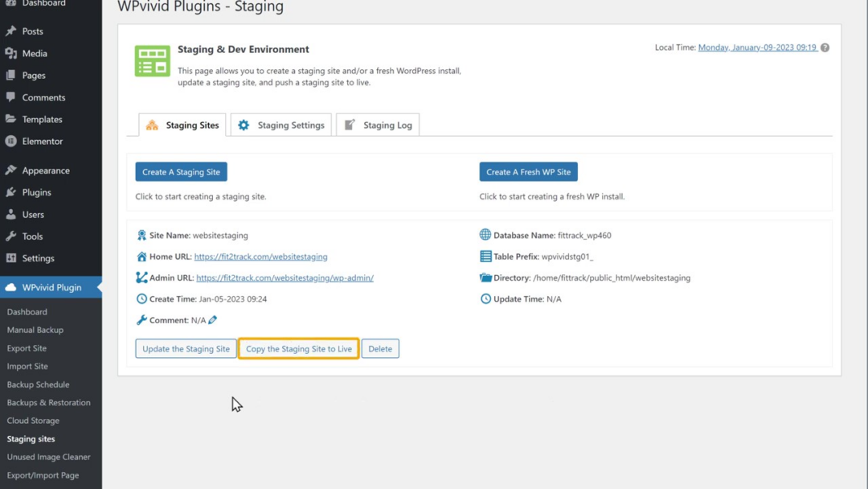Open the local time help question mark icon
Viewport: 868px width, 489px height.
[825, 47]
